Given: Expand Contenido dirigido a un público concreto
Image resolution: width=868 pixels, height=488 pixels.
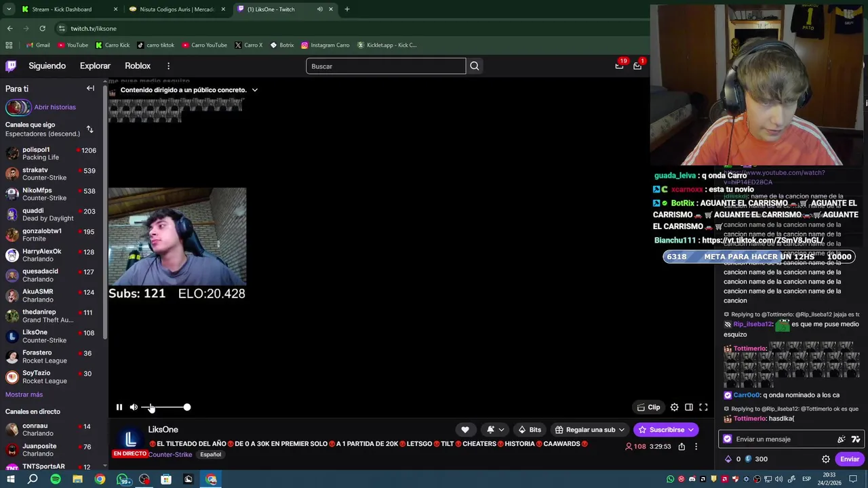Looking at the screenshot, I should (189, 89).
